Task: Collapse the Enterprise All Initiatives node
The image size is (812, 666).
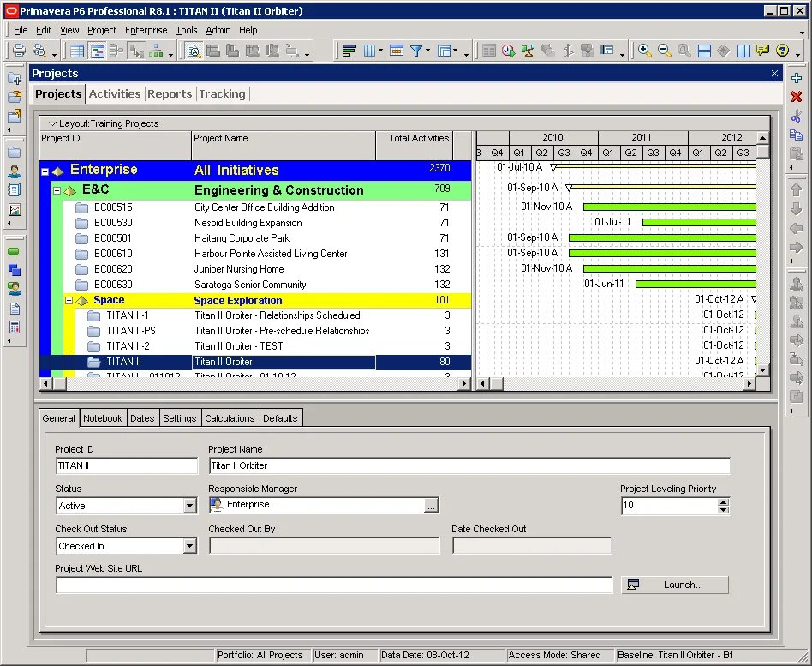Action: point(45,171)
